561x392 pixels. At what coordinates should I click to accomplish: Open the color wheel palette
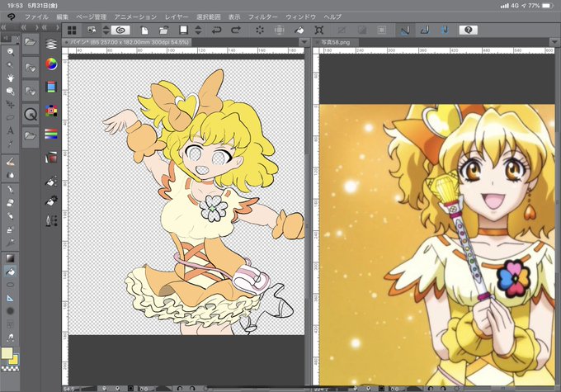(x=51, y=64)
